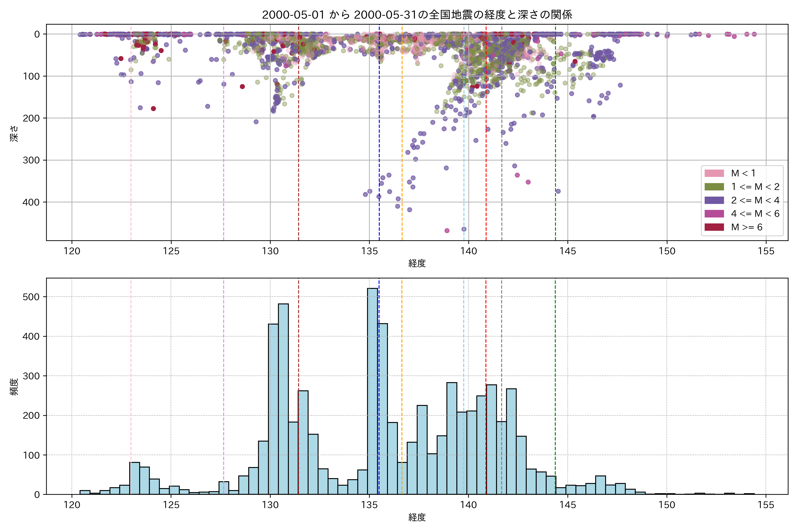Click the isolated purple point at depth 375 near longitude 144.5
This screenshot has height=532, width=798.
[558, 191]
